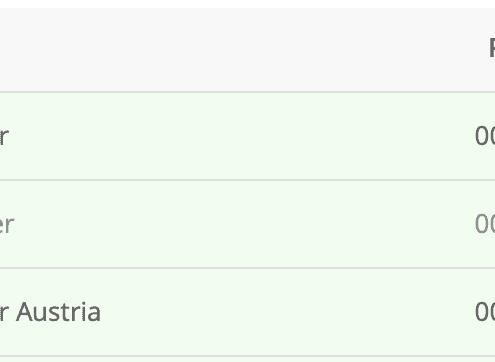The image size is (495, 362).
Task: Click the white strip above the table header
Action: coord(247,4)
